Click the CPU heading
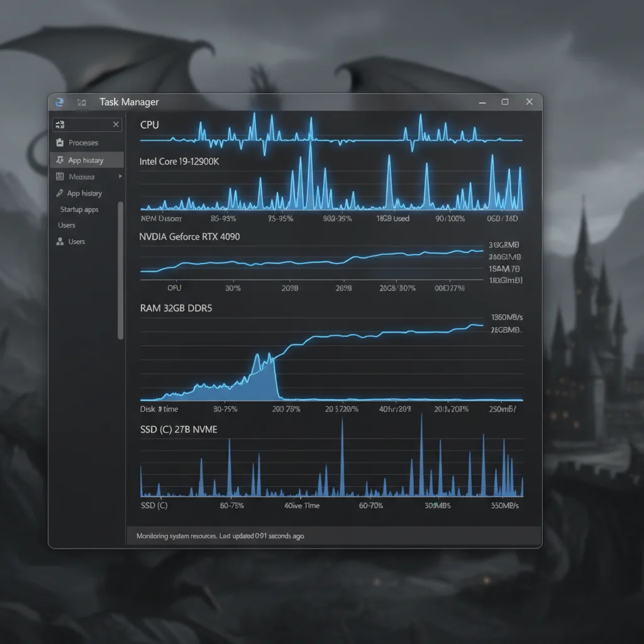 pos(150,125)
